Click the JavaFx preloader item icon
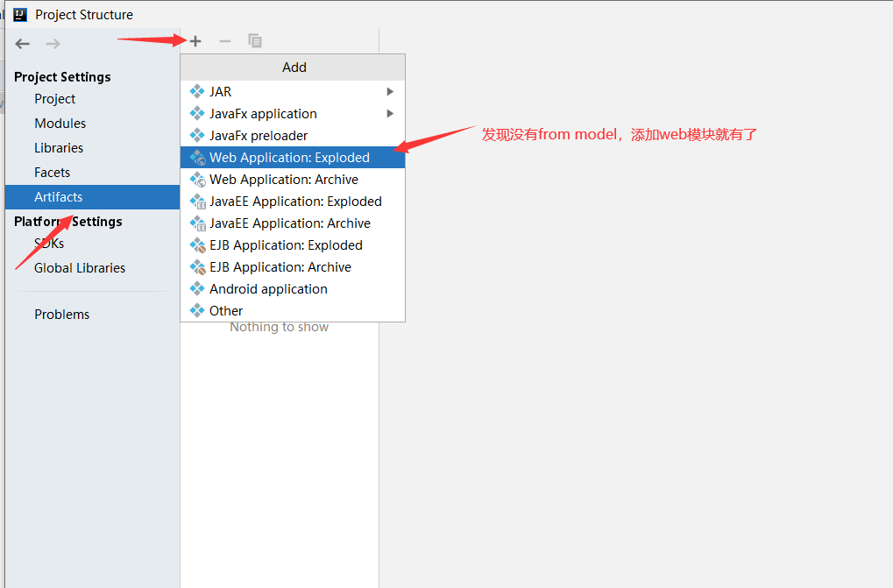 tap(197, 135)
